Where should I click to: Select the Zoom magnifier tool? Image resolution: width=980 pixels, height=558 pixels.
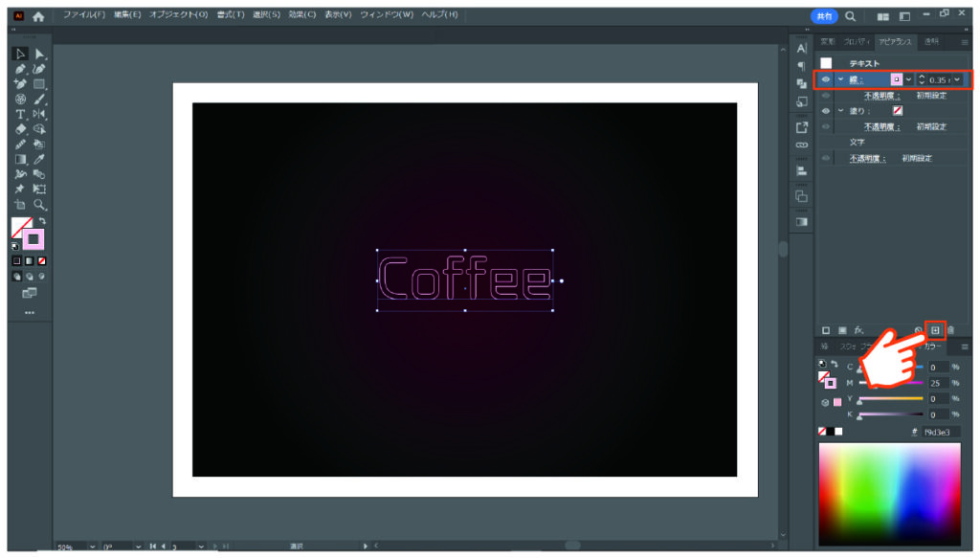pyautogui.click(x=39, y=204)
